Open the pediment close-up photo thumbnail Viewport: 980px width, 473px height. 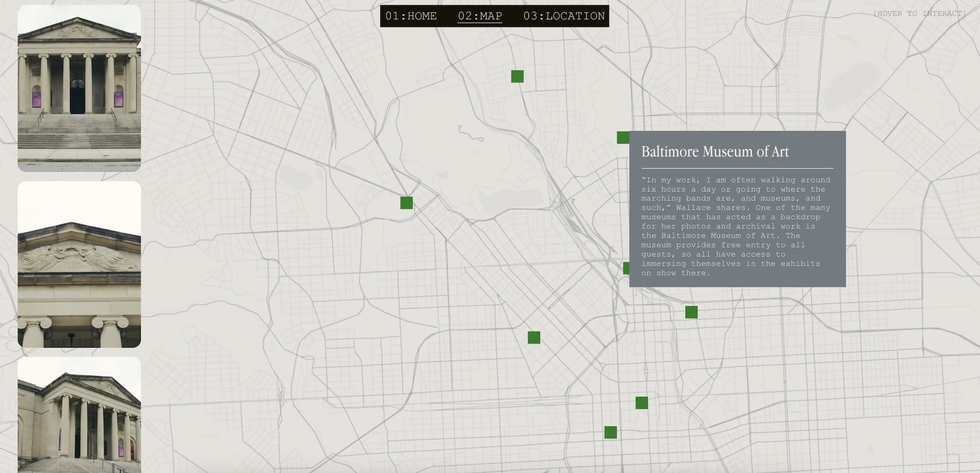click(79, 265)
